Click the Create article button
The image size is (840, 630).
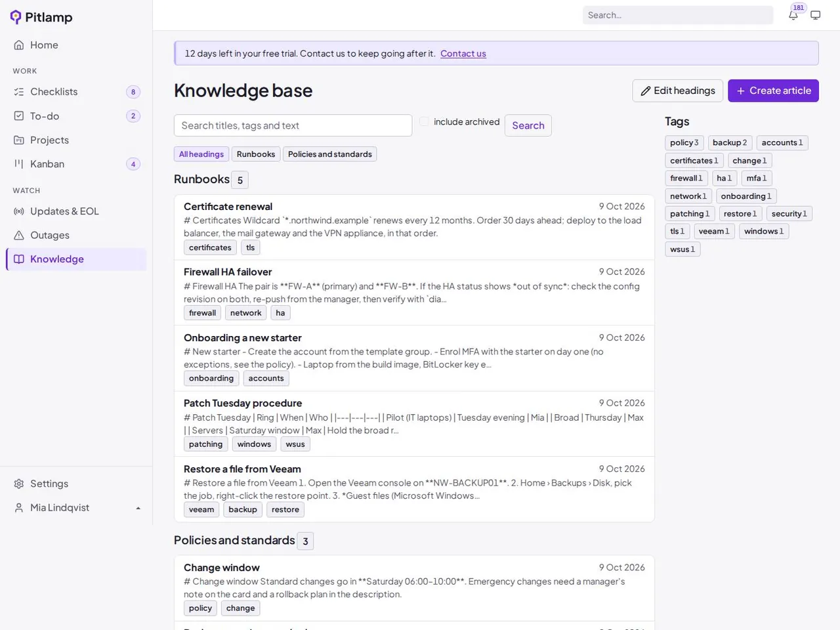click(x=774, y=91)
